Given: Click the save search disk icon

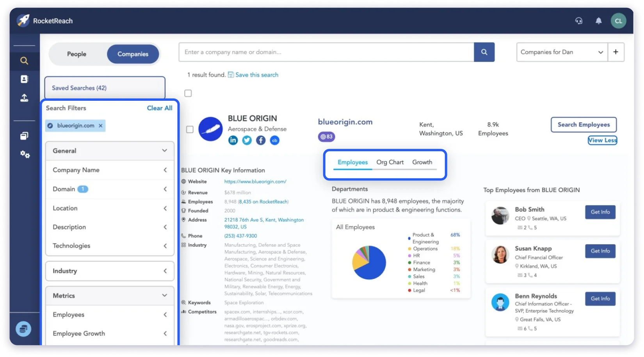Looking at the screenshot, I should 231,75.
